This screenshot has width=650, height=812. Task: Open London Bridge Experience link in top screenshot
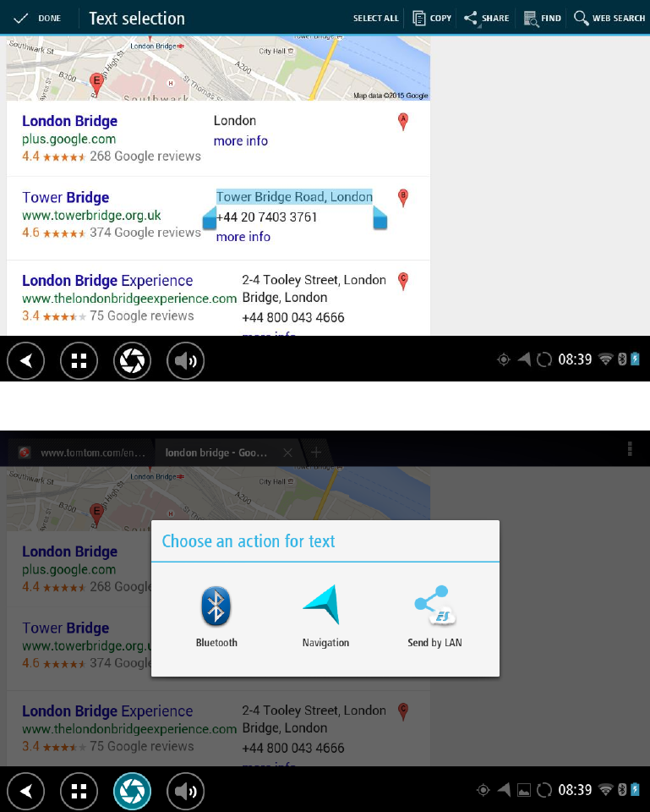107,280
